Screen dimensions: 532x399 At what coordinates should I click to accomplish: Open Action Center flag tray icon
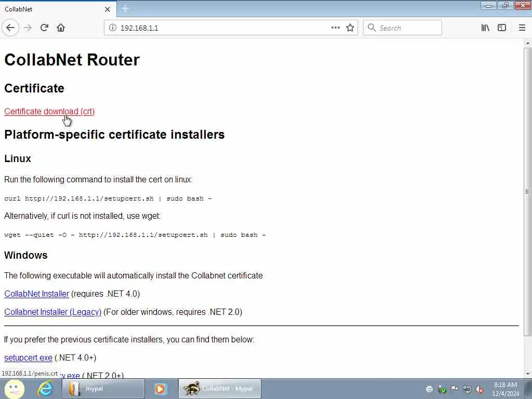coord(454,389)
